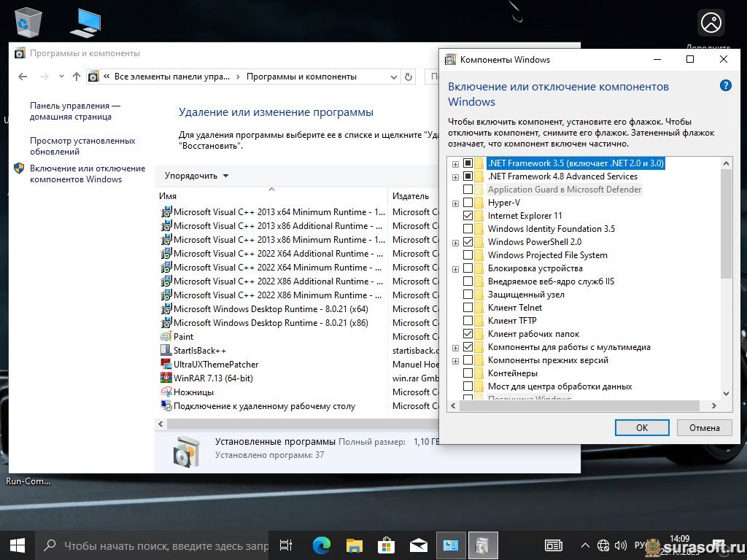Viewport: 747px width, 560px height.
Task: Open Microsoft Store from the taskbar
Action: pos(387,545)
